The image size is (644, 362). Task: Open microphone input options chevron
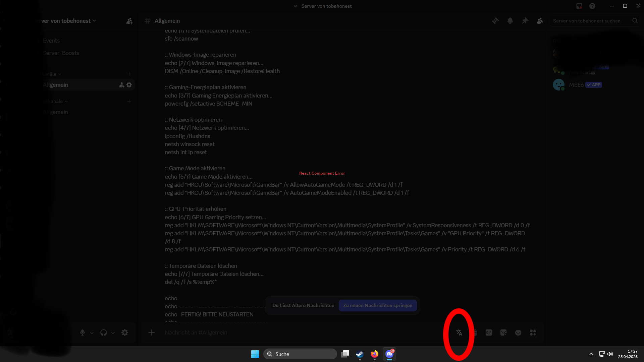tap(92, 333)
